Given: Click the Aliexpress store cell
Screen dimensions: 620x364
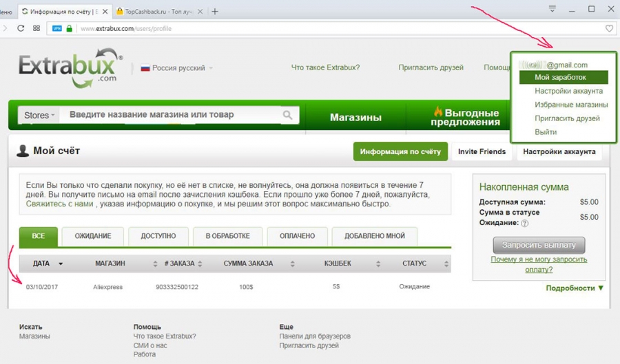Looking at the screenshot, I should 108,287.
